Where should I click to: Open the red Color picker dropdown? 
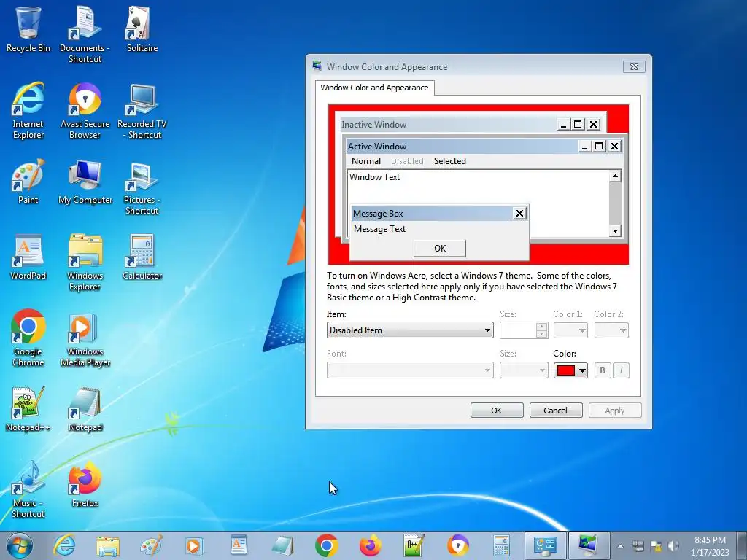pos(570,370)
